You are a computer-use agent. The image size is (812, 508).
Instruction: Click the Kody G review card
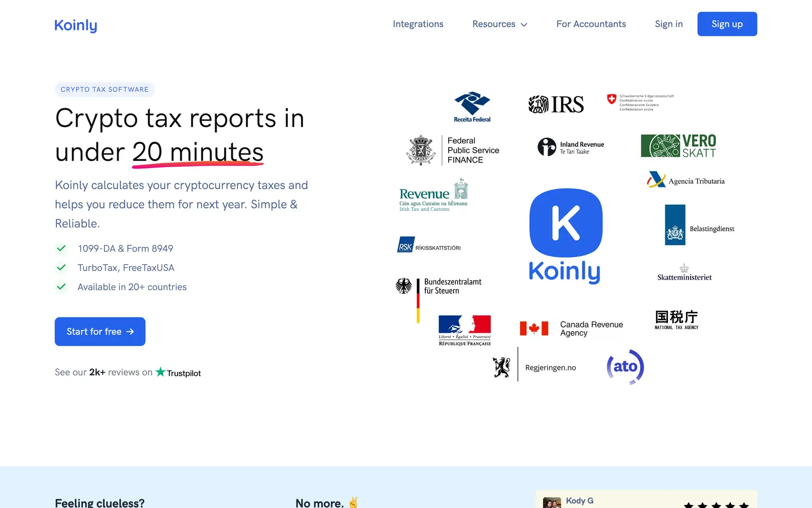point(646,499)
